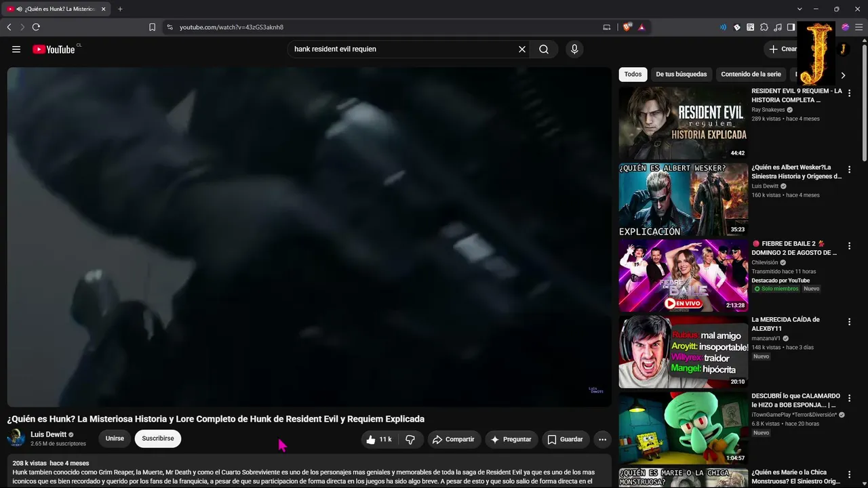Open the YouTube guide hamburger menu
The image size is (868, 488).
tap(16, 49)
